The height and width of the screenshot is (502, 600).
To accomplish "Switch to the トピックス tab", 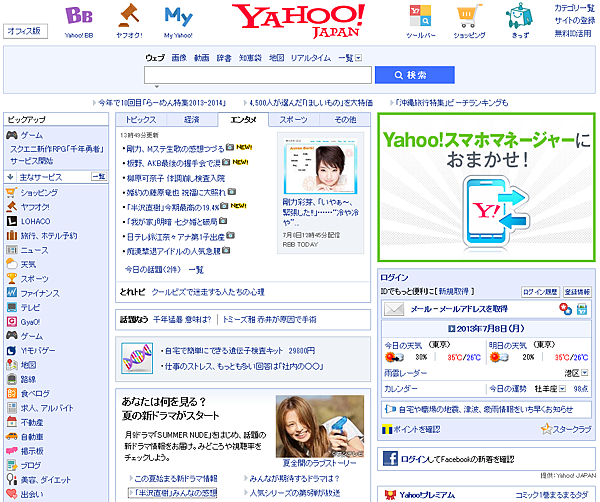I will tap(141, 120).
